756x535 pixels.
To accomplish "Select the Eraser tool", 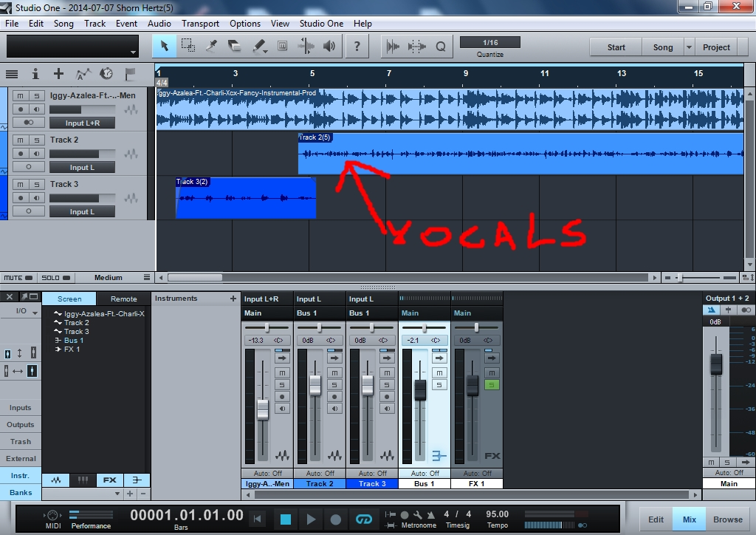I will [x=234, y=47].
